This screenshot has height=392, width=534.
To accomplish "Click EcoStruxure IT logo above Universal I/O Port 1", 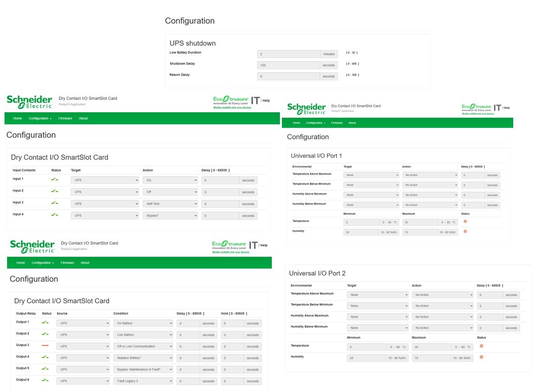I will [x=481, y=108].
